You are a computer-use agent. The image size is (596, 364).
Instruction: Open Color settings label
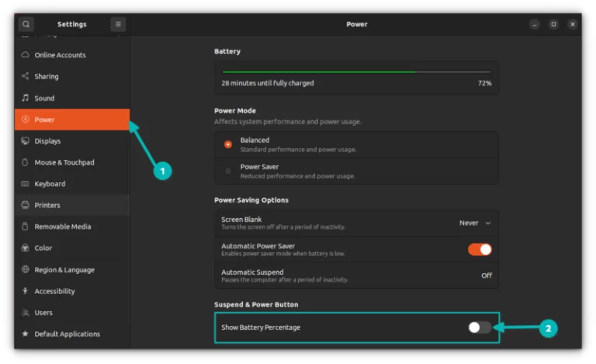[x=43, y=248]
